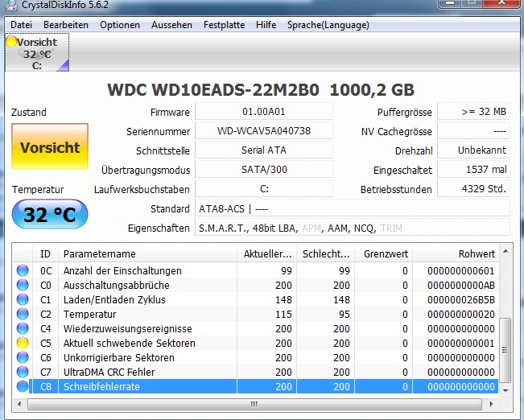Click the vertical scrollbar up arrow
The height and width of the screenshot is (420, 524).
click(x=505, y=251)
